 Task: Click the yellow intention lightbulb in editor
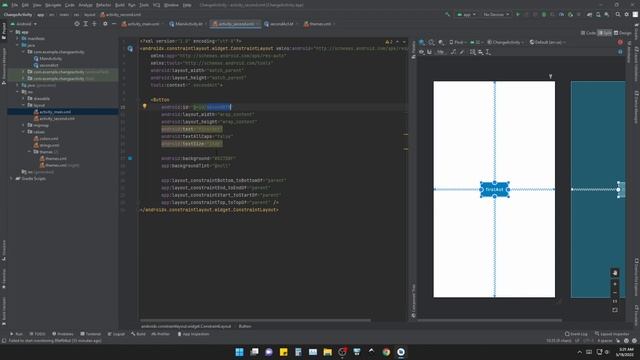144,107
